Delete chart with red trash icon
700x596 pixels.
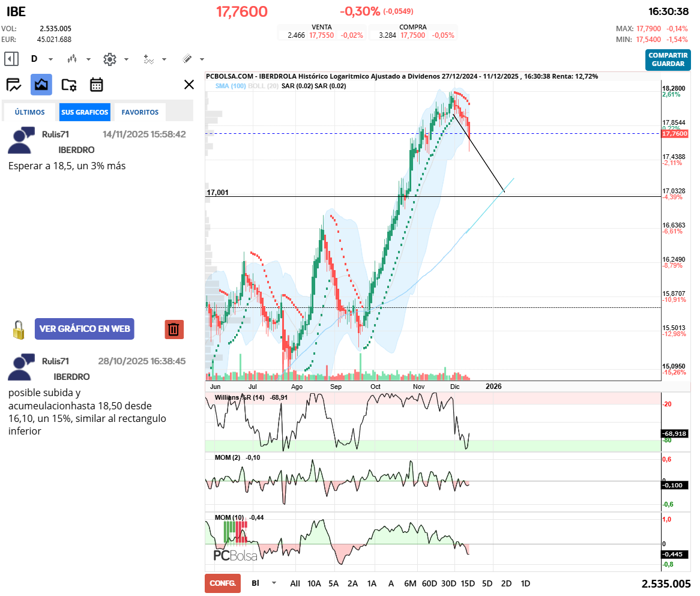(x=174, y=329)
